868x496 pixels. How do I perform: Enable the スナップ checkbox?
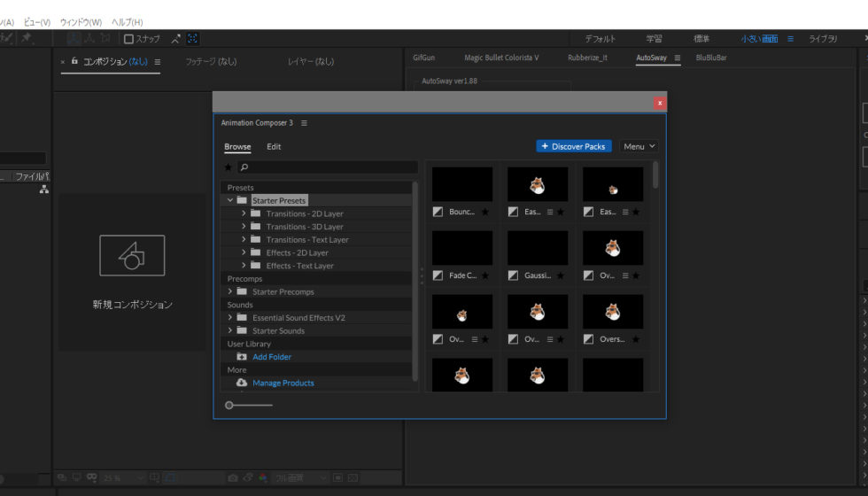(128, 39)
